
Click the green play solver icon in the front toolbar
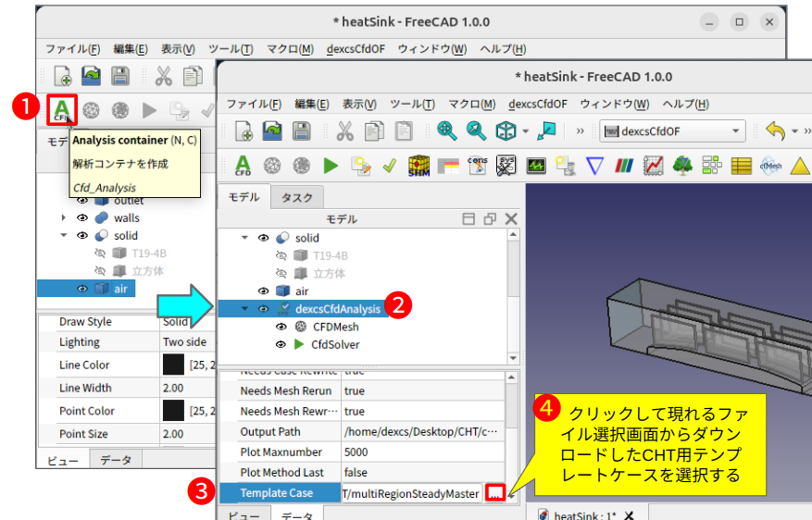tap(331, 166)
